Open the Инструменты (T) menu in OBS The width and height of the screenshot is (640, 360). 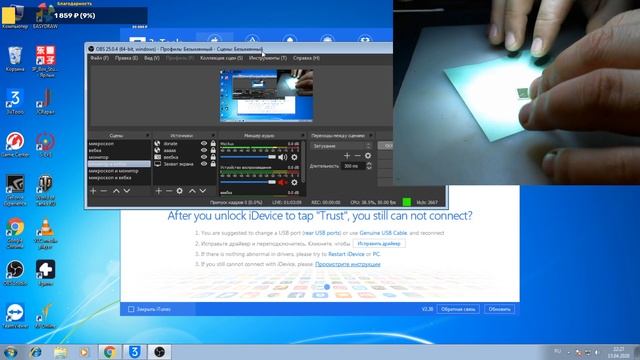(x=268, y=58)
